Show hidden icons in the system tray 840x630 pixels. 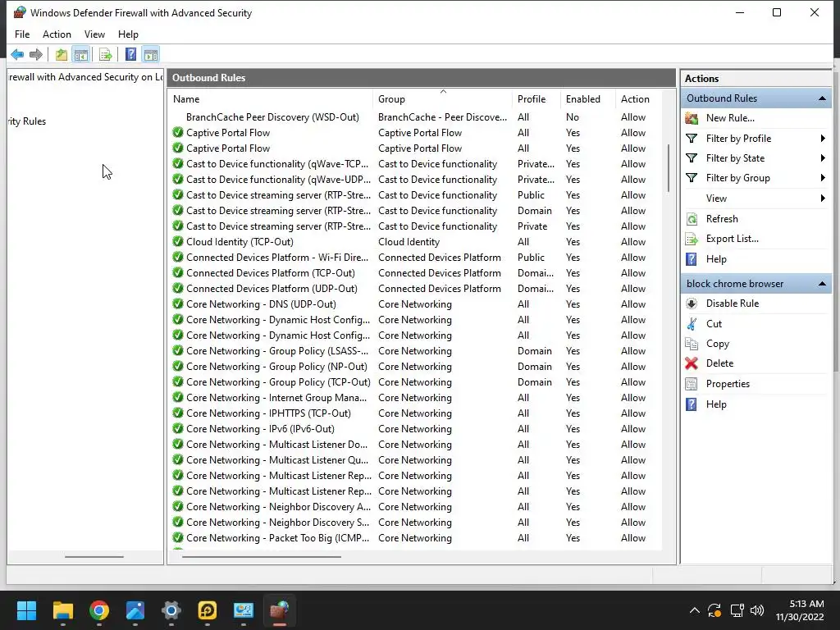694,610
